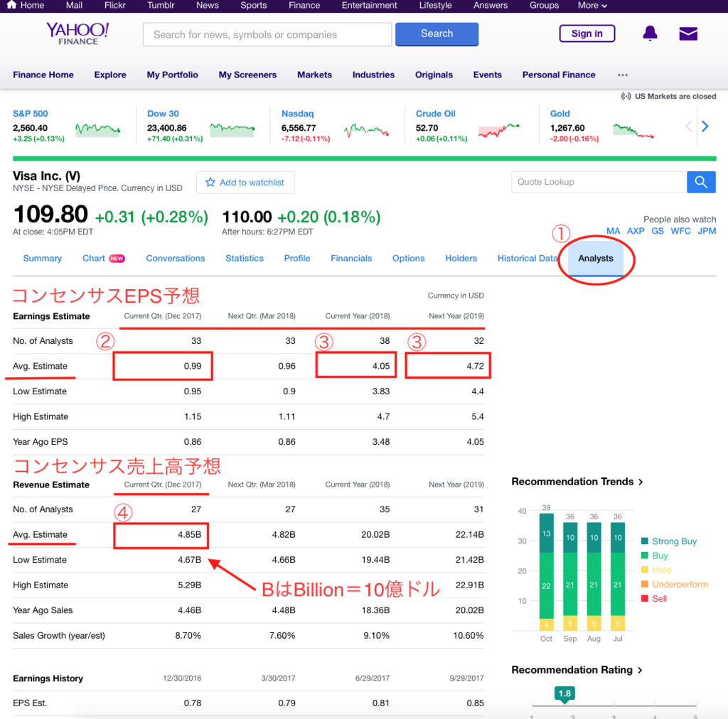Click S&P 500 index link
Viewport: 728px width, 719px height.
coord(30,114)
